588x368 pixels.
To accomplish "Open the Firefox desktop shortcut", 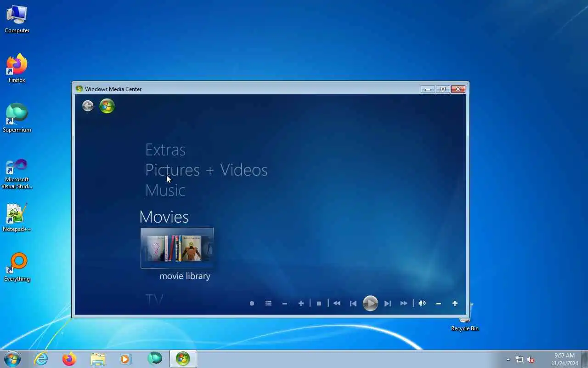I will [17, 69].
